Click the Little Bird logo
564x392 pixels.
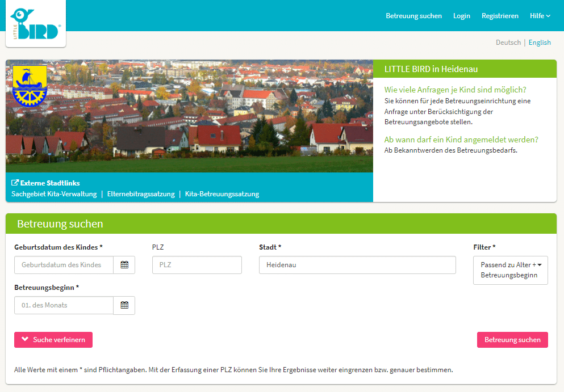click(x=36, y=24)
